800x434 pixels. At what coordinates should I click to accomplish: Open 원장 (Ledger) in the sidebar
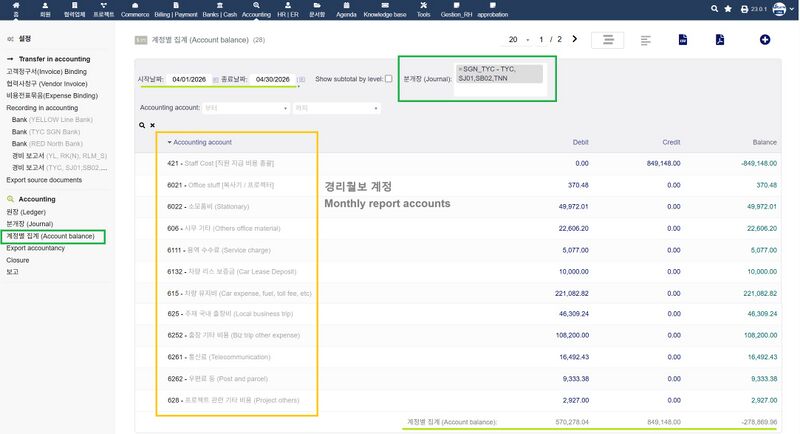pyautogui.click(x=26, y=212)
